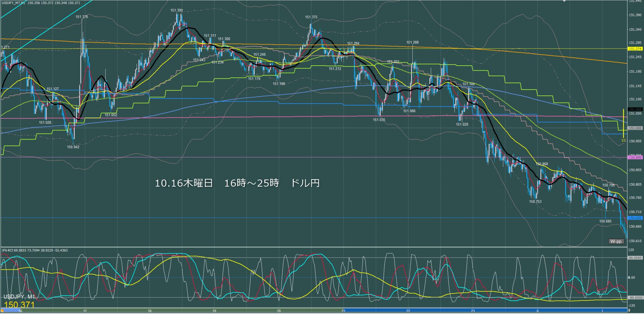Select the Japanese date text label on chart
644x314 pixels.
(x=237, y=183)
